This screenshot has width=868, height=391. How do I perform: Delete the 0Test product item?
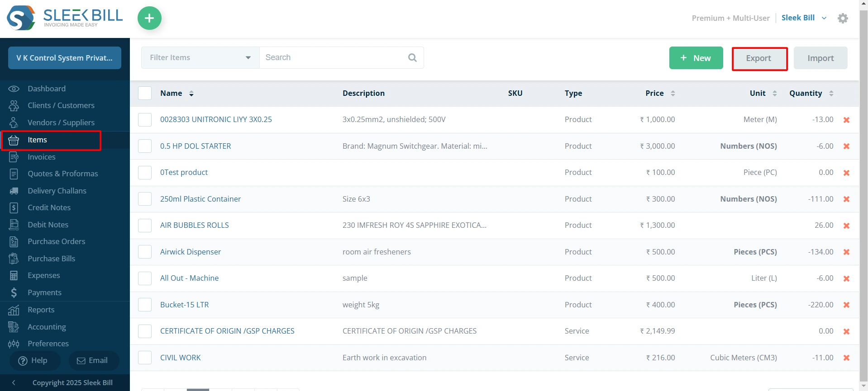click(x=846, y=173)
